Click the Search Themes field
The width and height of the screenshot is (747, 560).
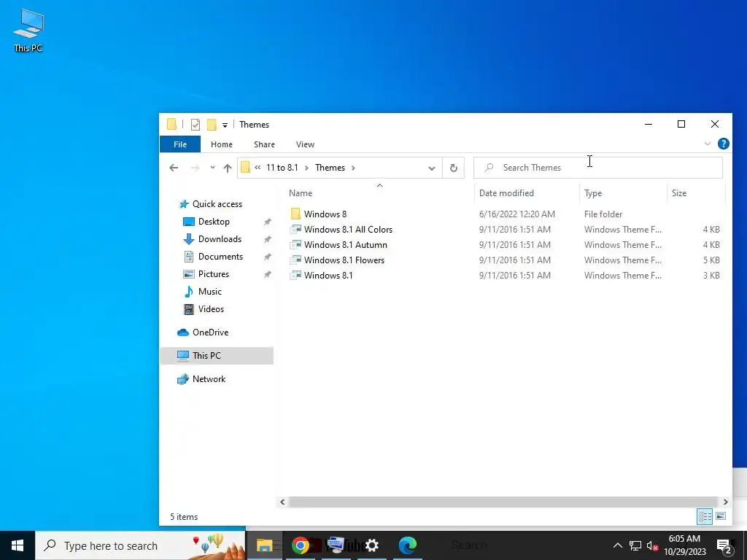(598, 168)
